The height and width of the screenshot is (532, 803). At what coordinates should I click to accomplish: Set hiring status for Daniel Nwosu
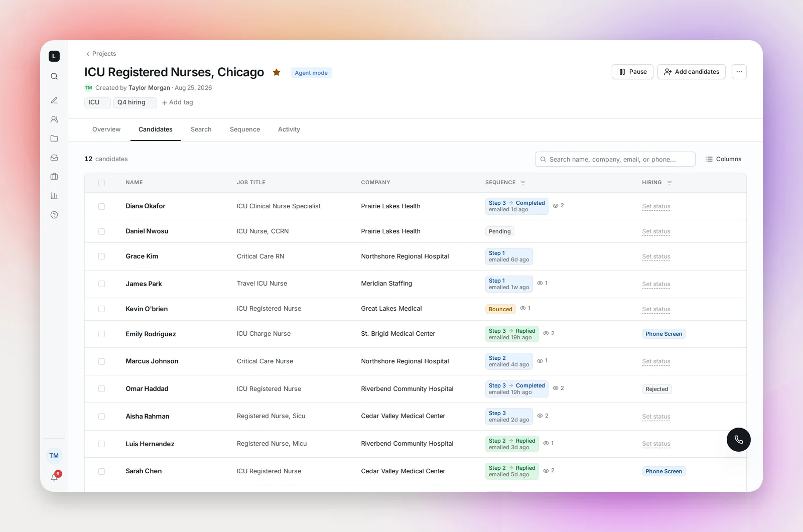[656, 231]
